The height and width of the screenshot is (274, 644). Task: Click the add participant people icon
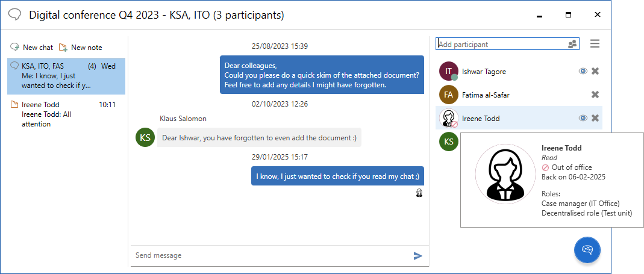click(x=572, y=44)
